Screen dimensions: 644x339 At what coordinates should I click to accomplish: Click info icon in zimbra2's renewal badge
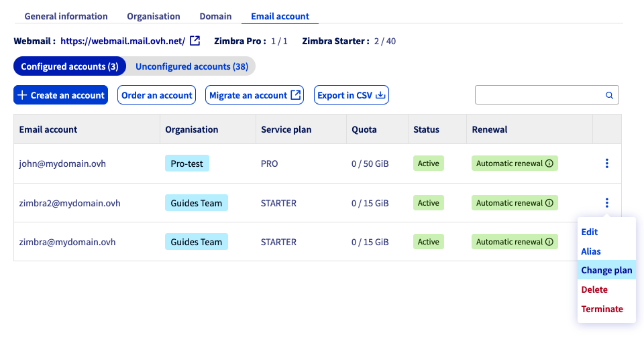[549, 203]
